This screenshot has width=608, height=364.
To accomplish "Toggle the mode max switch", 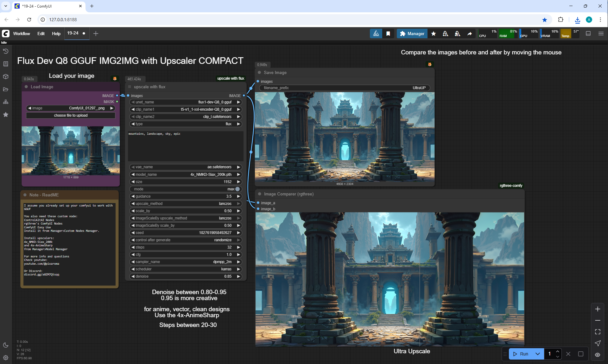I will point(237,189).
